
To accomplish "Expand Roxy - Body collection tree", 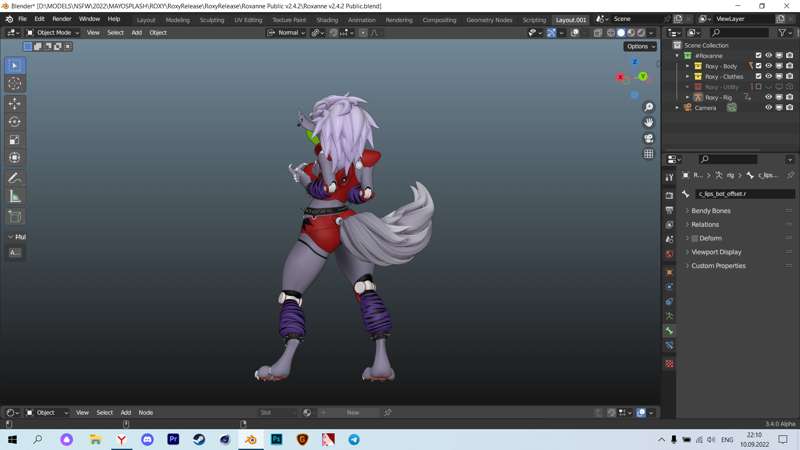I will click(x=687, y=66).
